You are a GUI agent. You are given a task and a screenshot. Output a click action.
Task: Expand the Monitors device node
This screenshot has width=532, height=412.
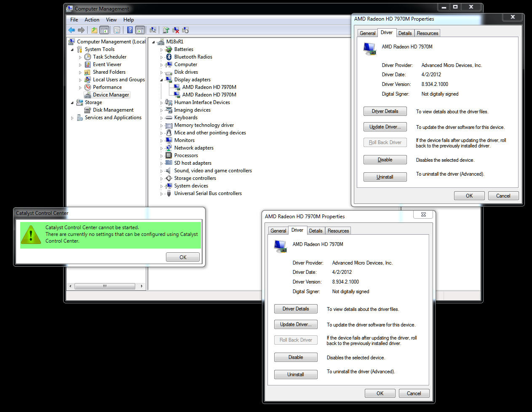(x=161, y=141)
